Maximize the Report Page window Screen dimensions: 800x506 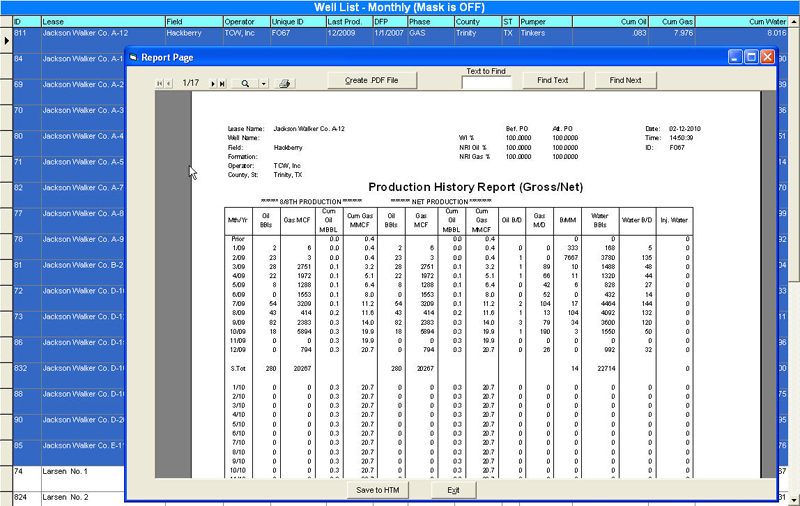point(751,57)
